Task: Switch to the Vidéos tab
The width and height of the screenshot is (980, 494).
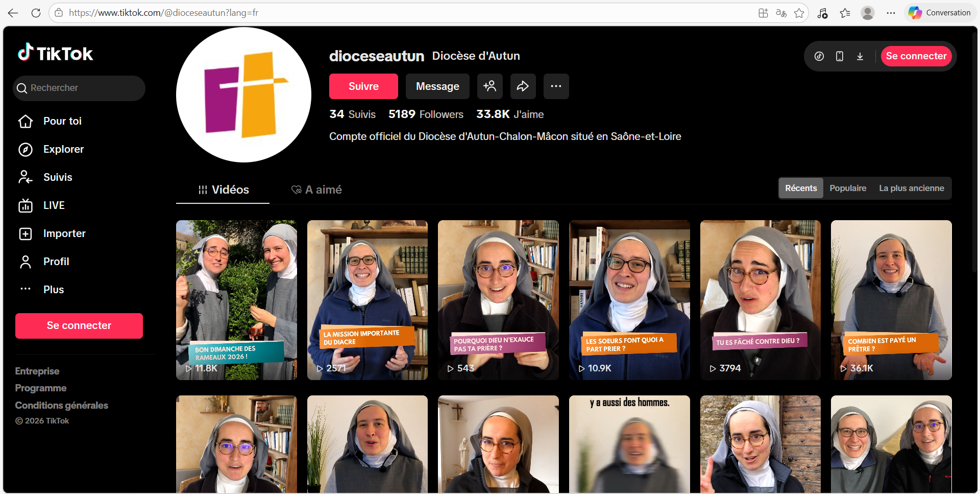Action: point(223,190)
